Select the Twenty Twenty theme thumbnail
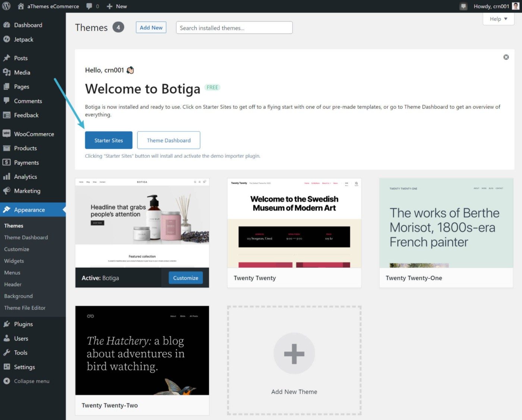 point(294,223)
